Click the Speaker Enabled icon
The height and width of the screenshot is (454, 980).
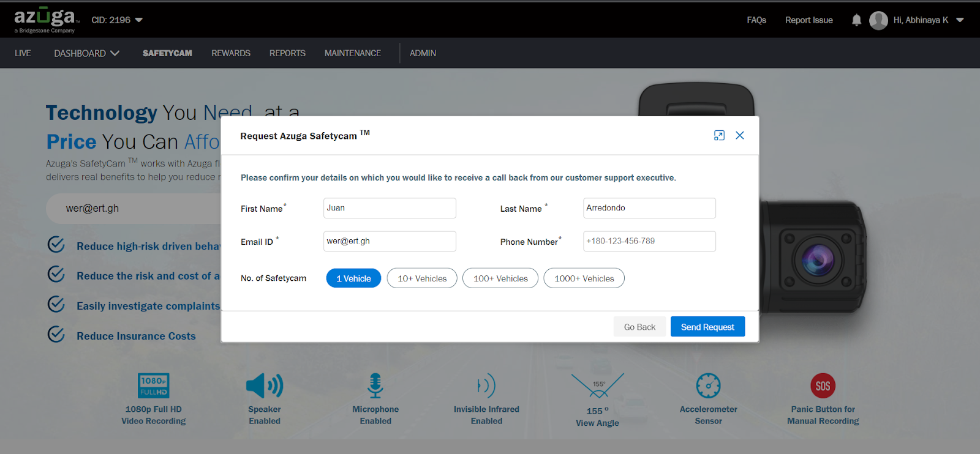coord(265,385)
